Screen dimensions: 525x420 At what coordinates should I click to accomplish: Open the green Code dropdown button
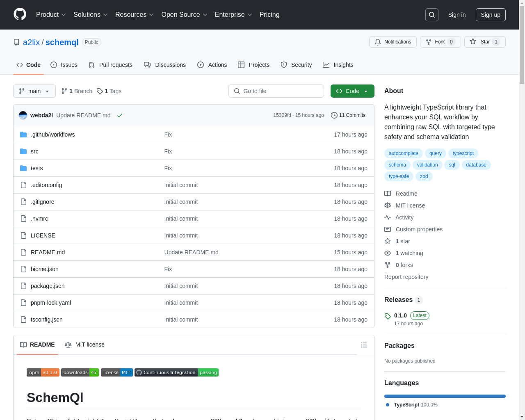[352, 91]
